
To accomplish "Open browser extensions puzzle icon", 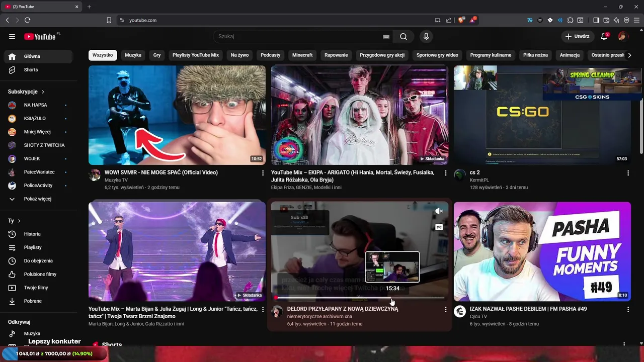I will [x=570, y=20].
